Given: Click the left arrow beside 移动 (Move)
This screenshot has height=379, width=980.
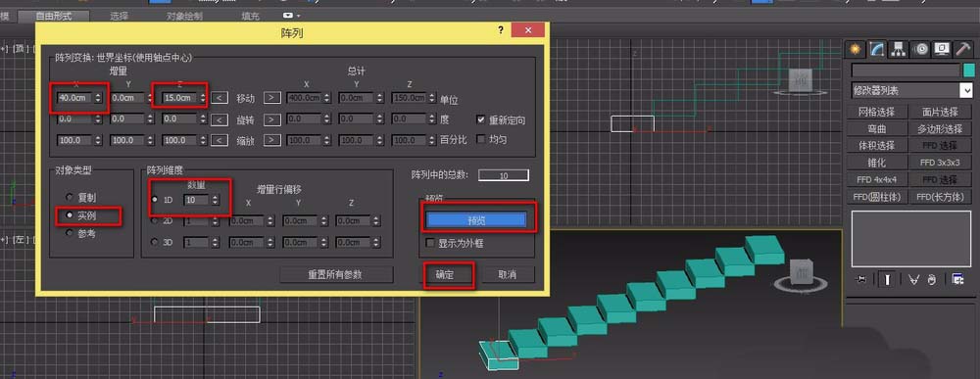Looking at the screenshot, I should pyautogui.click(x=219, y=97).
